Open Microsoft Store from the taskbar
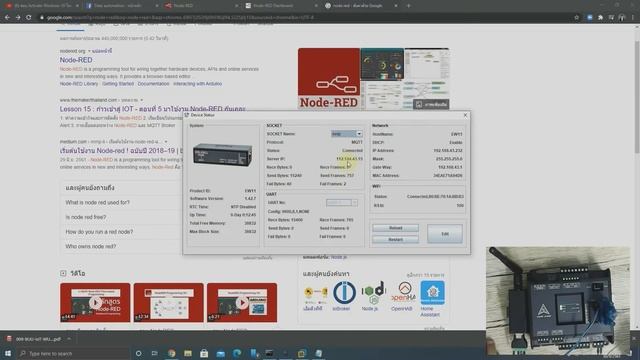The width and height of the screenshot is (640, 360). tap(204, 353)
